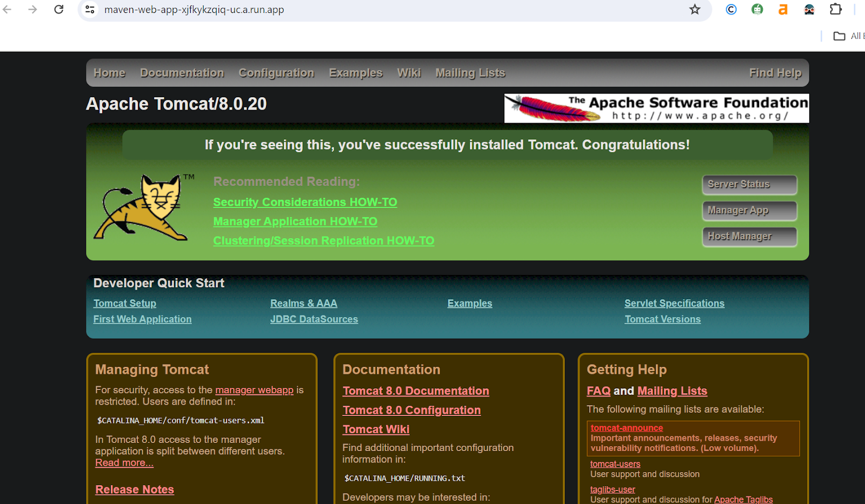Open the dark-faced extension icon
The image size is (865, 504).
[x=809, y=9]
